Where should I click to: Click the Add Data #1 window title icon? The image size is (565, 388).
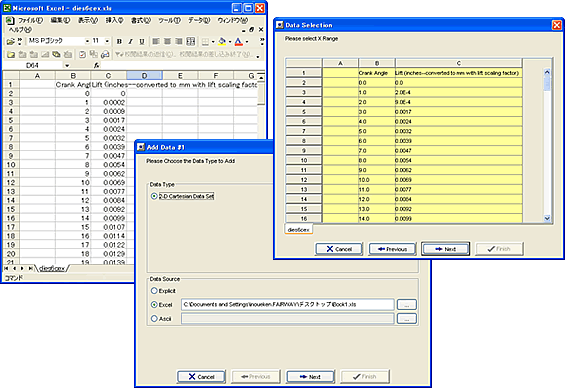tap(141, 147)
